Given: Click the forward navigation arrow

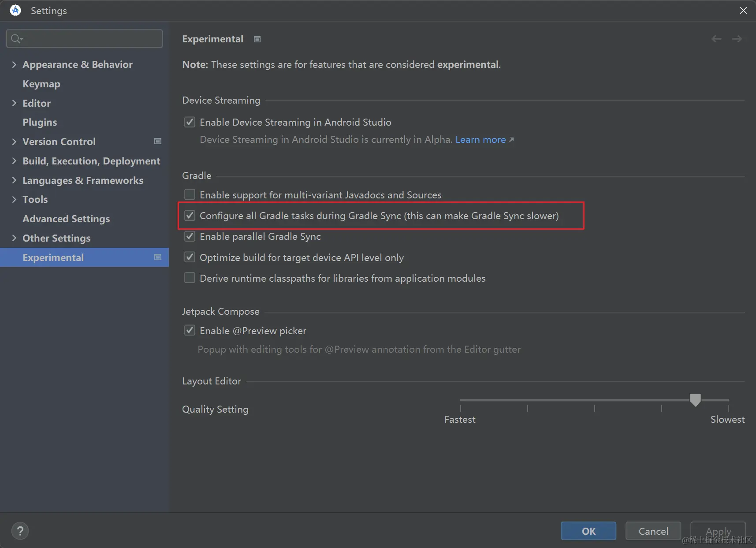Looking at the screenshot, I should point(737,39).
